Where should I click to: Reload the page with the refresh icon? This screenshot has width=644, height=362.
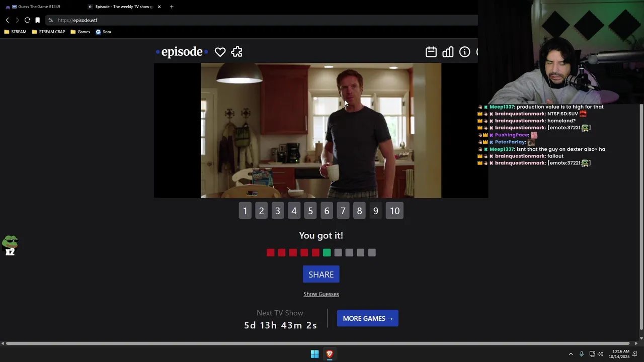click(27, 20)
